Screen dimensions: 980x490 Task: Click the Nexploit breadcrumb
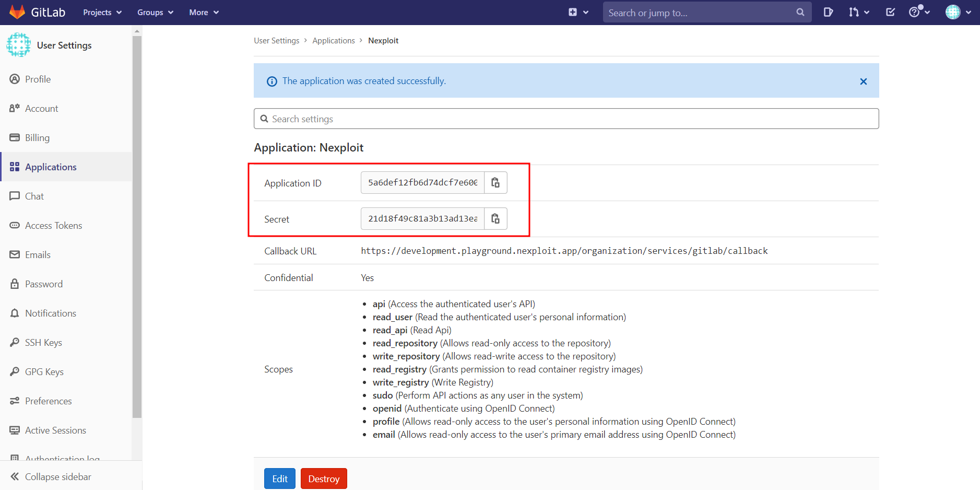tap(383, 40)
